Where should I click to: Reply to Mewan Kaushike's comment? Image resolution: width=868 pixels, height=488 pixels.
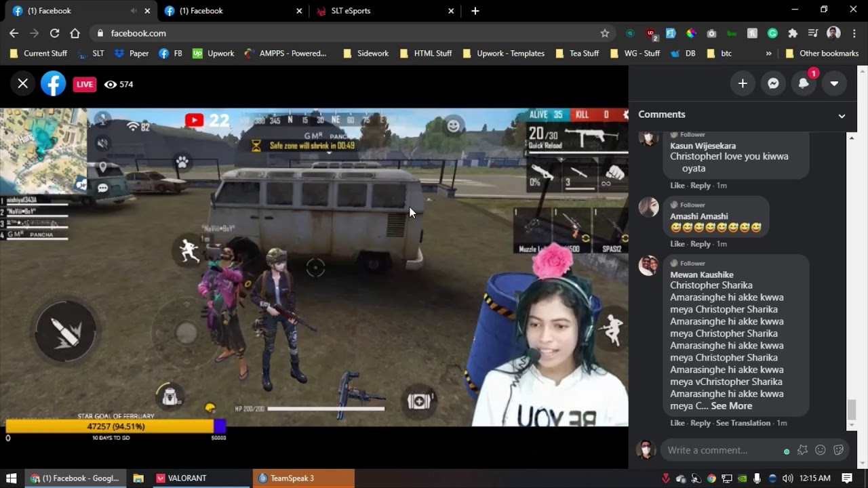(x=701, y=423)
